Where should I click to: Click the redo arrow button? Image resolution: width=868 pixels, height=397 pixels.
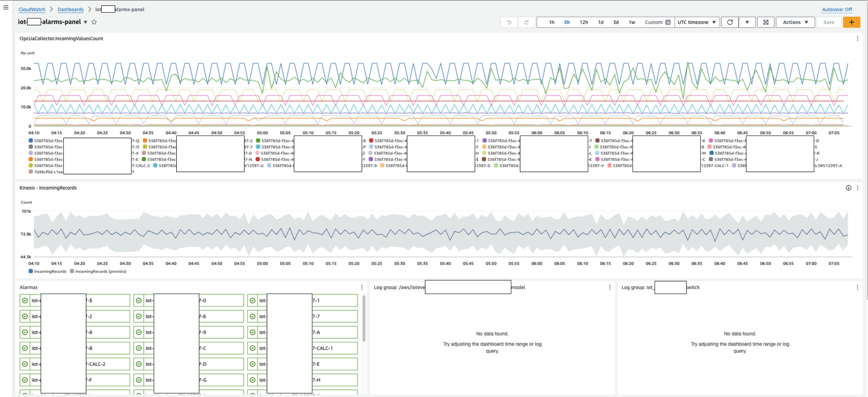click(x=526, y=22)
